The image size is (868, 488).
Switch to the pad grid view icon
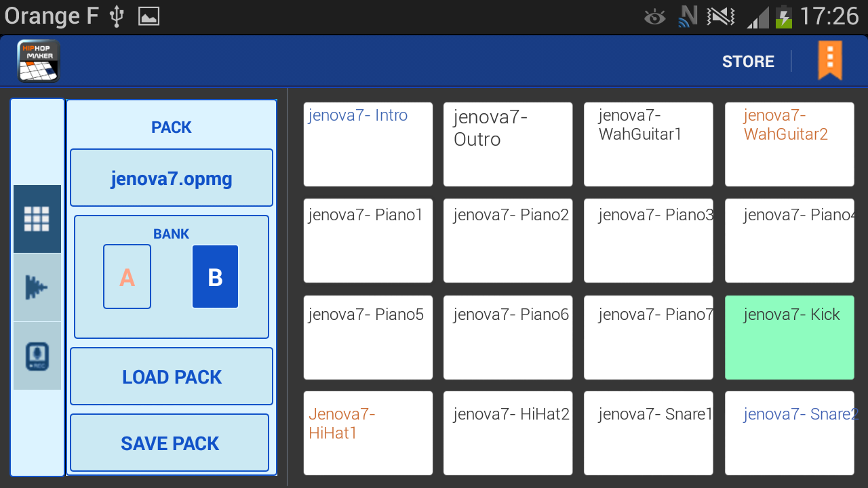click(x=37, y=219)
